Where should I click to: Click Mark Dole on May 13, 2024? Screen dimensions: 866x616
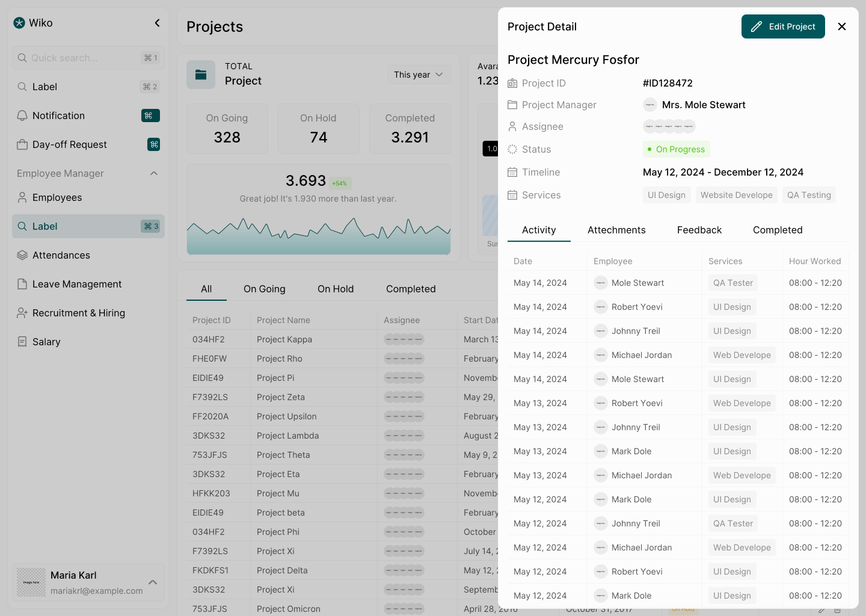click(631, 451)
